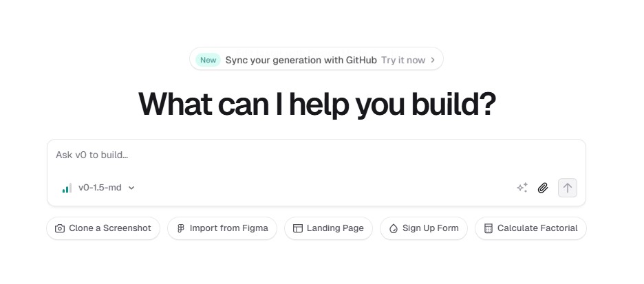Select the Clone a Screenshot suggestion
The width and height of the screenshot is (644, 284).
pos(103,228)
